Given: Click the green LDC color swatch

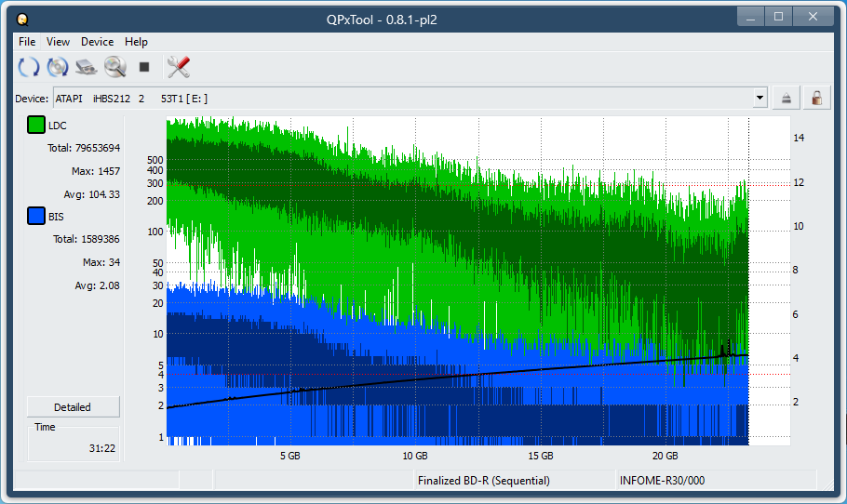Looking at the screenshot, I should tap(36, 126).
